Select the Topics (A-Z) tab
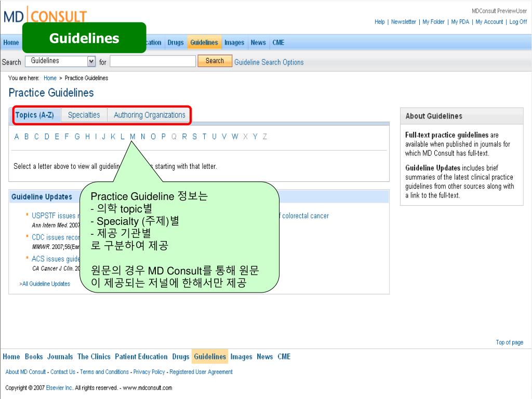 point(35,115)
